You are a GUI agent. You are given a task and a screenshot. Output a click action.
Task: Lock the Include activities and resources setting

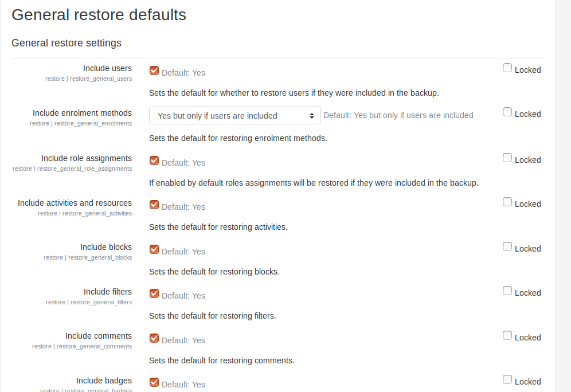click(507, 202)
